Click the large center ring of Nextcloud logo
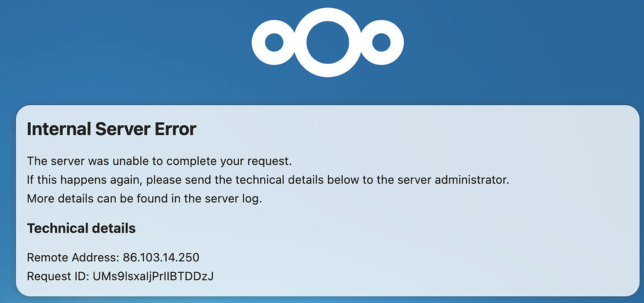The image size is (644, 303). 327,42
